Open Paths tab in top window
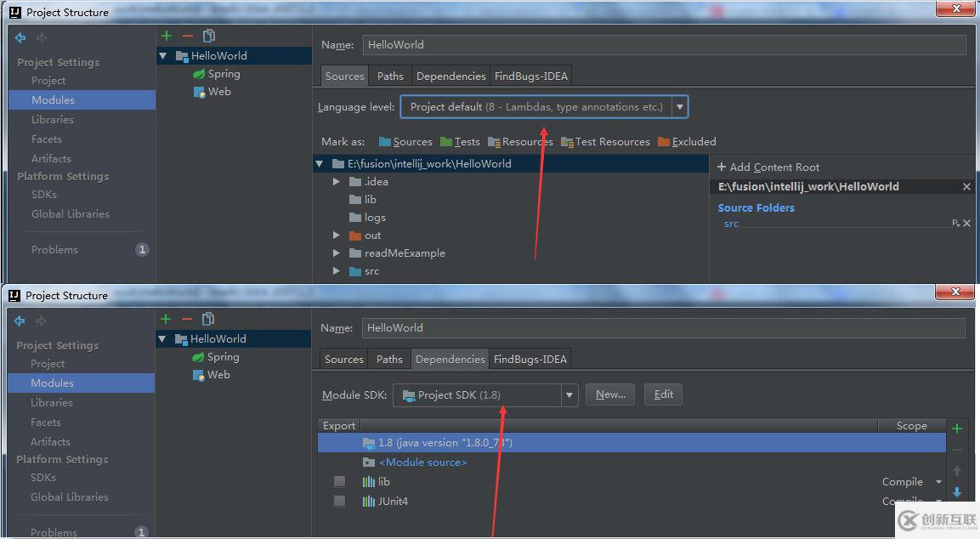 390,76
